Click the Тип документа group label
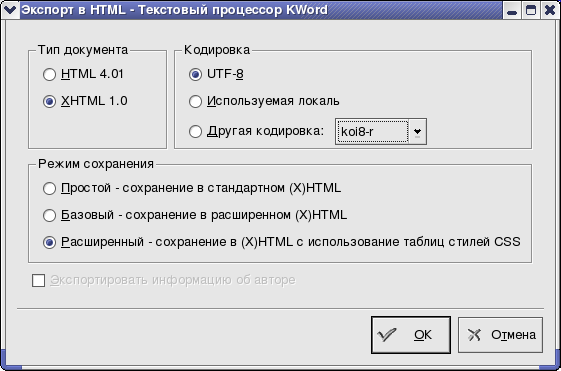 83,50
